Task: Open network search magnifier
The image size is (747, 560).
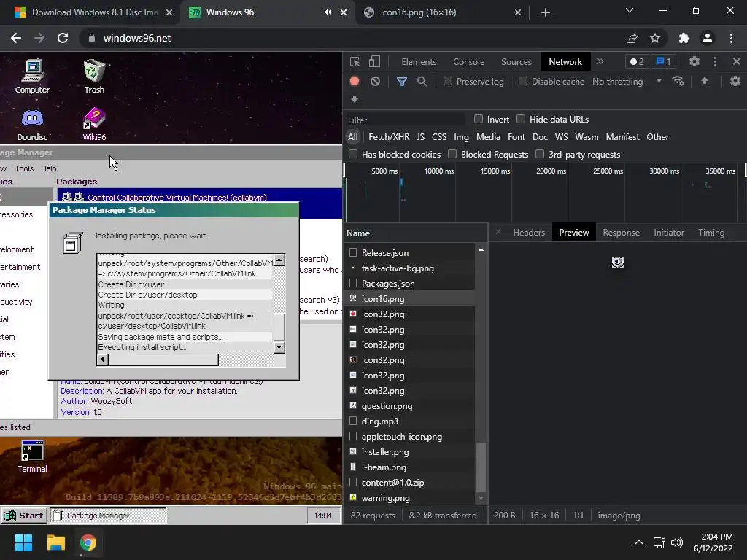Action: [422, 82]
